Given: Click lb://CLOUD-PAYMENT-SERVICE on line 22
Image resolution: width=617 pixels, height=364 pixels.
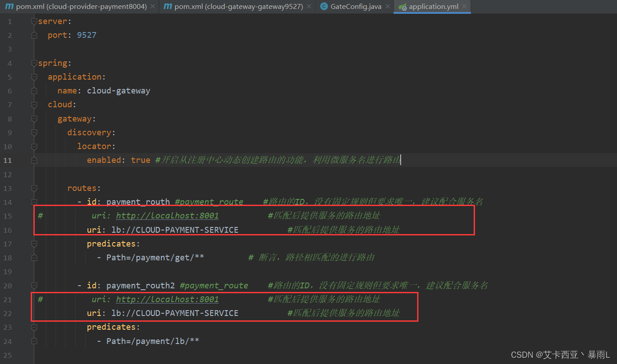Looking at the screenshot, I should click(x=175, y=313).
